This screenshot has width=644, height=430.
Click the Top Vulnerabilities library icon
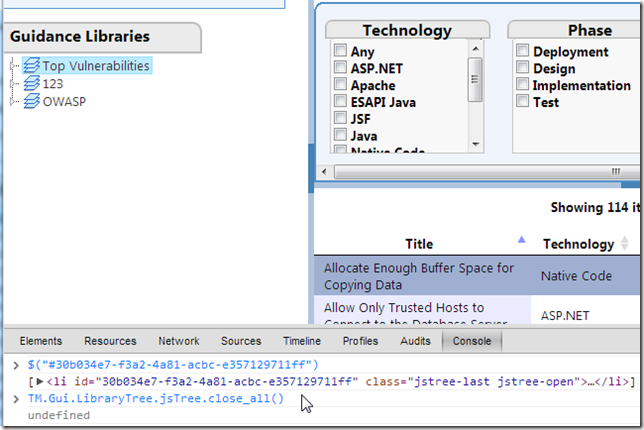pyautogui.click(x=30, y=66)
